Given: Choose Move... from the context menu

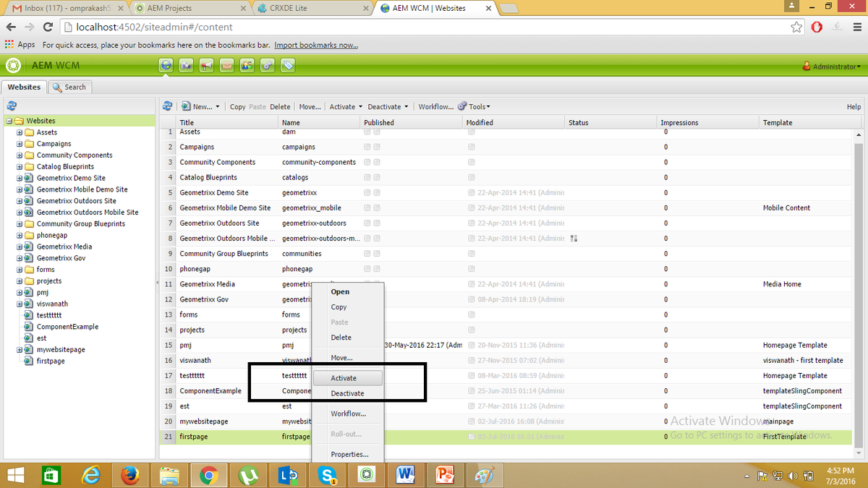Looking at the screenshot, I should click(347, 358).
